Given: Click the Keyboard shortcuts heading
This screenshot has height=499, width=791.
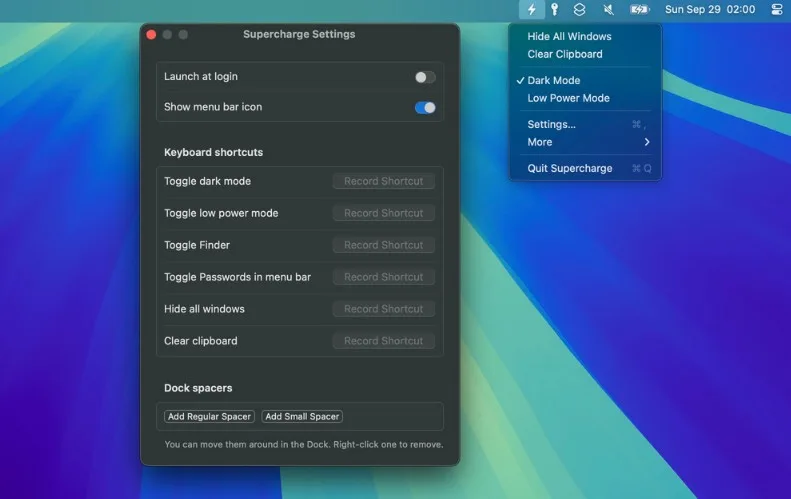Looking at the screenshot, I should [x=213, y=152].
